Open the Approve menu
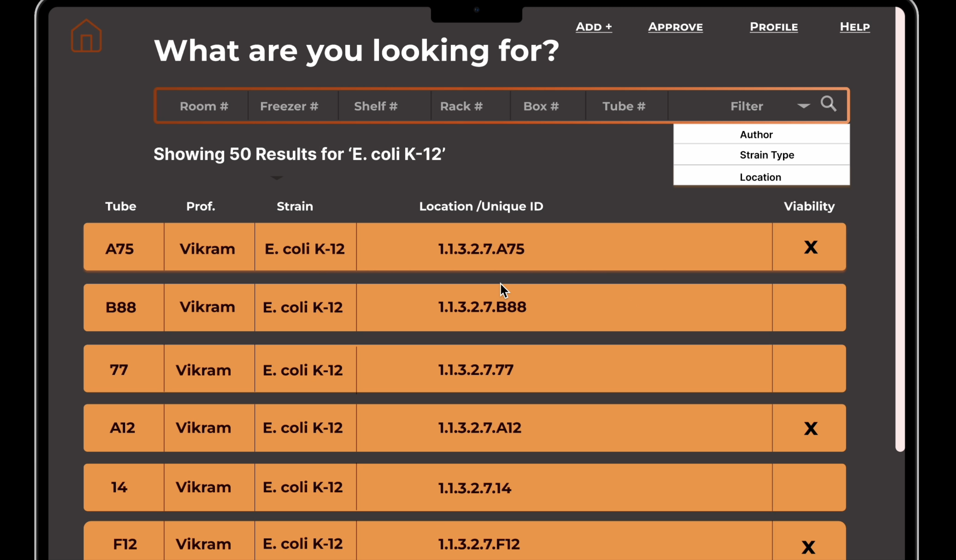 tap(675, 27)
